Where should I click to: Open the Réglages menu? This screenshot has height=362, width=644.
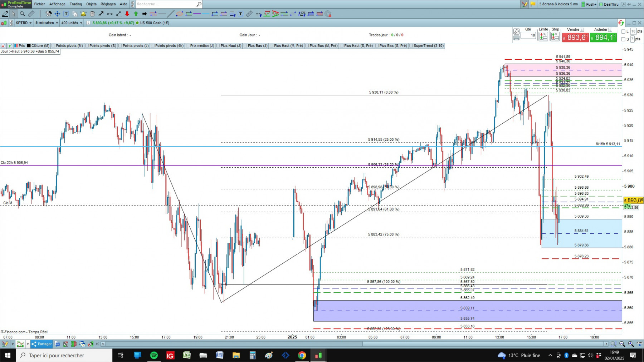coord(108,4)
